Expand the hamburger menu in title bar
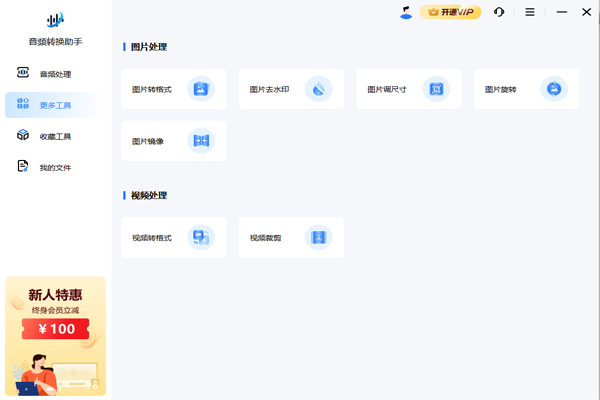 (x=530, y=12)
